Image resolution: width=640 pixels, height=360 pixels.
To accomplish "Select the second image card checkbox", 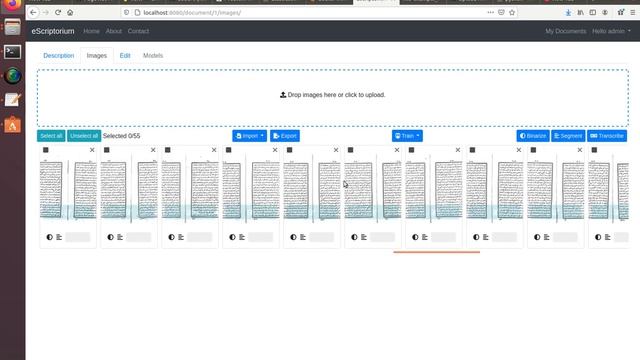I will click(x=107, y=150).
